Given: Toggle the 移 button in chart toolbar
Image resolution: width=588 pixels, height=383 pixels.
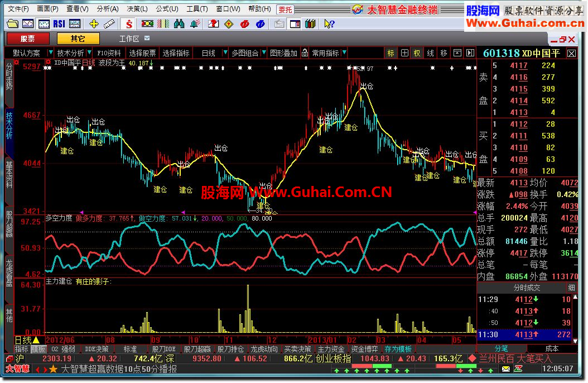Looking at the screenshot, I should [x=444, y=53].
